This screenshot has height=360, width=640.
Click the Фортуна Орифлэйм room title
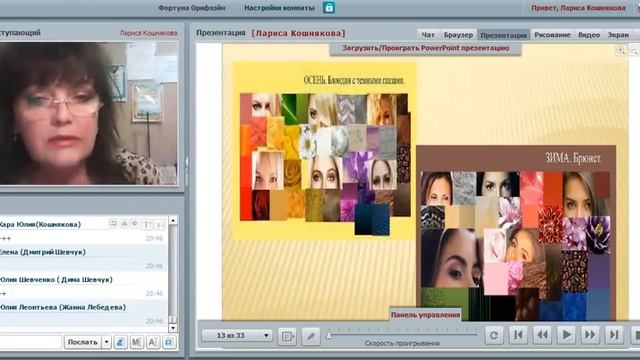click(191, 8)
